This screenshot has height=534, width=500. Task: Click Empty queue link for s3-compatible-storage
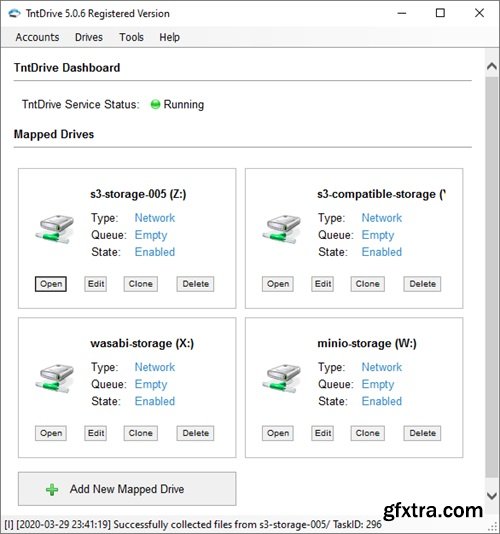pyautogui.click(x=378, y=235)
